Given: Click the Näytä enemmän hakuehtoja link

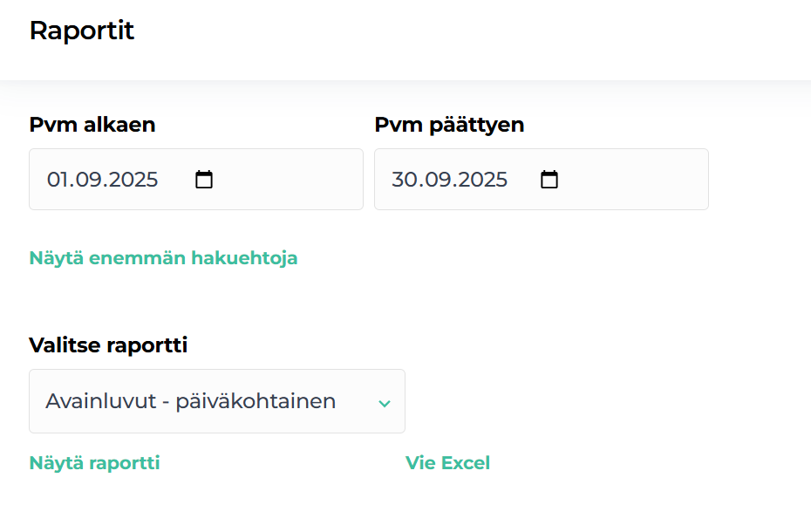Looking at the screenshot, I should click(x=163, y=258).
